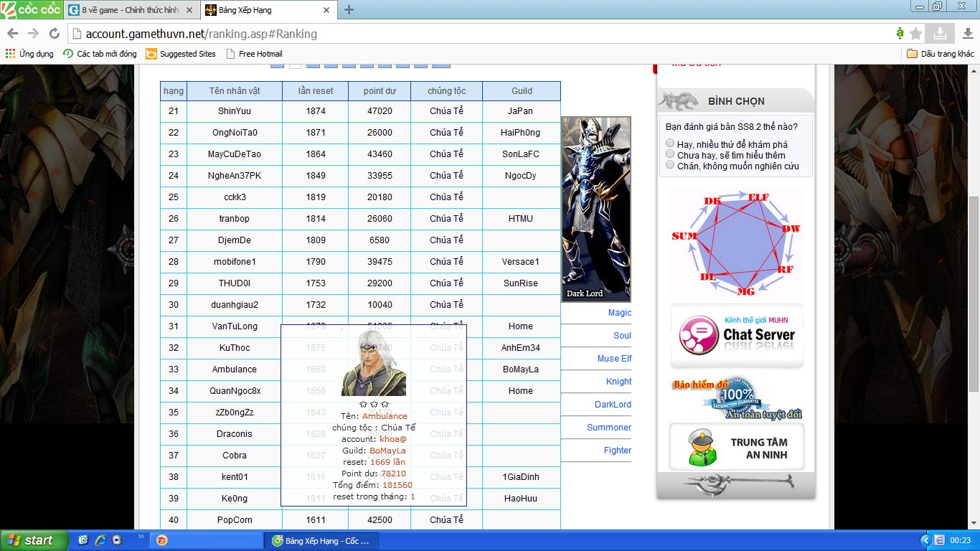
Task: Click character name "THUD0I"
Action: [x=235, y=283]
